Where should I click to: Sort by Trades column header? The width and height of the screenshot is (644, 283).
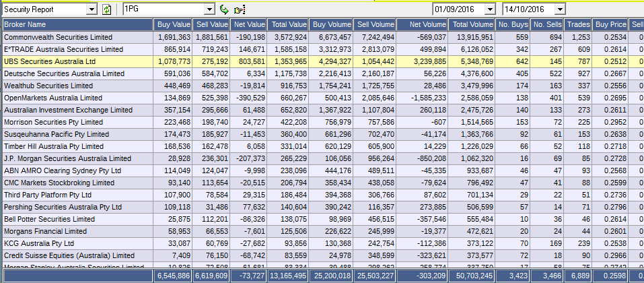(x=578, y=25)
